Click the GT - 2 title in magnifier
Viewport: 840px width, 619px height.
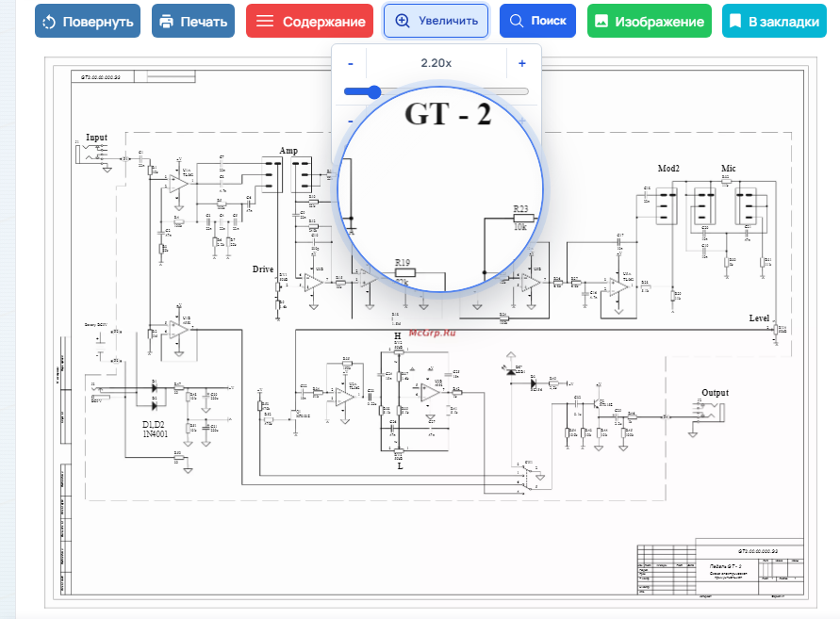(x=448, y=114)
